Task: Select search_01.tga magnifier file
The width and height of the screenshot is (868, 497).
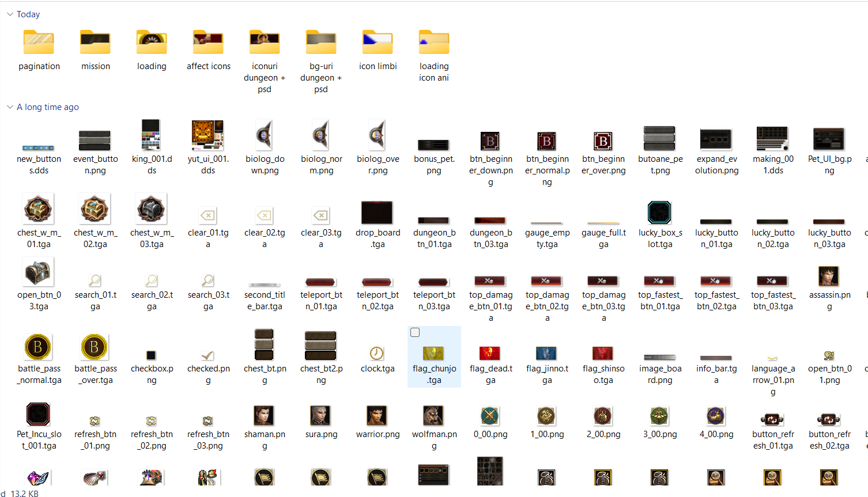Action: pyautogui.click(x=95, y=280)
